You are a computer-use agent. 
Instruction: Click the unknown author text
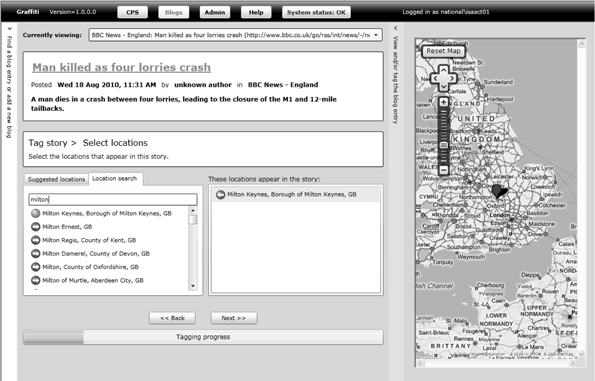click(x=203, y=85)
